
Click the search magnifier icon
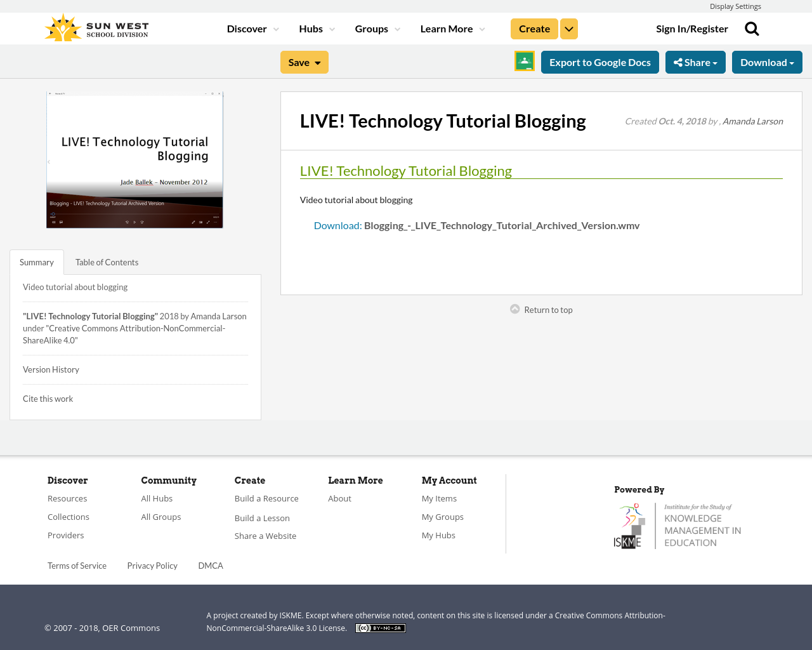[x=752, y=29]
